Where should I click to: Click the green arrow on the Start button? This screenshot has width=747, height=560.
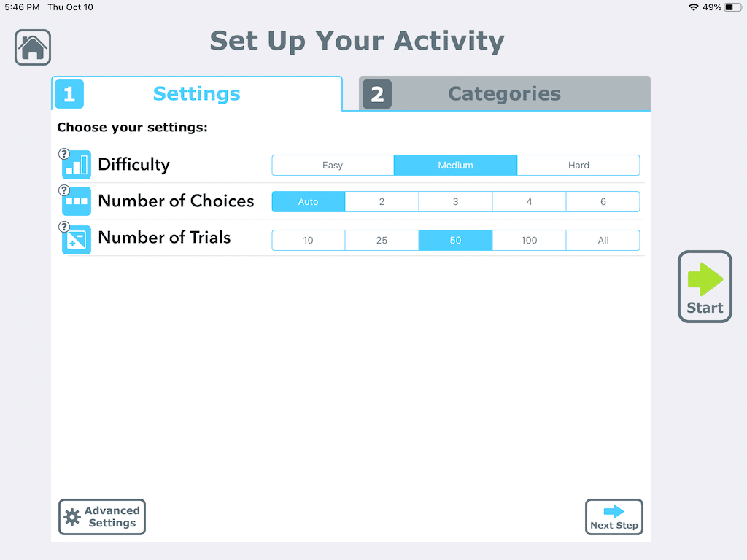(x=704, y=277)
